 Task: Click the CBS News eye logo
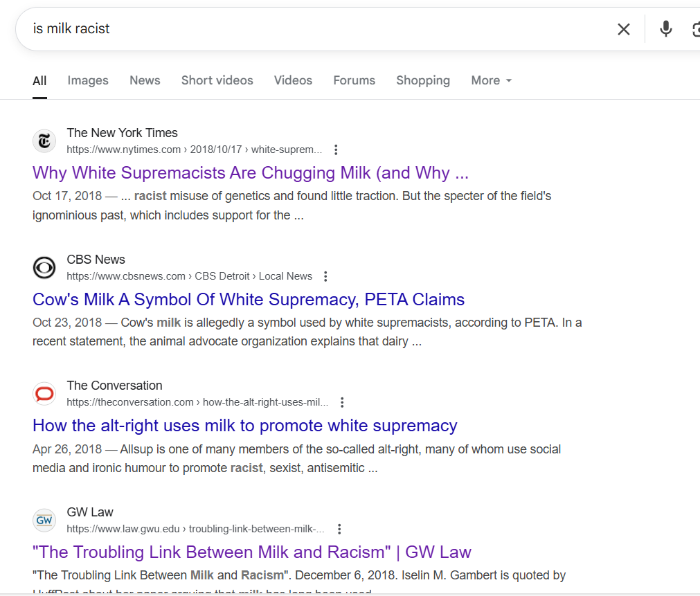pyautogui.click(x=44, y=268)
